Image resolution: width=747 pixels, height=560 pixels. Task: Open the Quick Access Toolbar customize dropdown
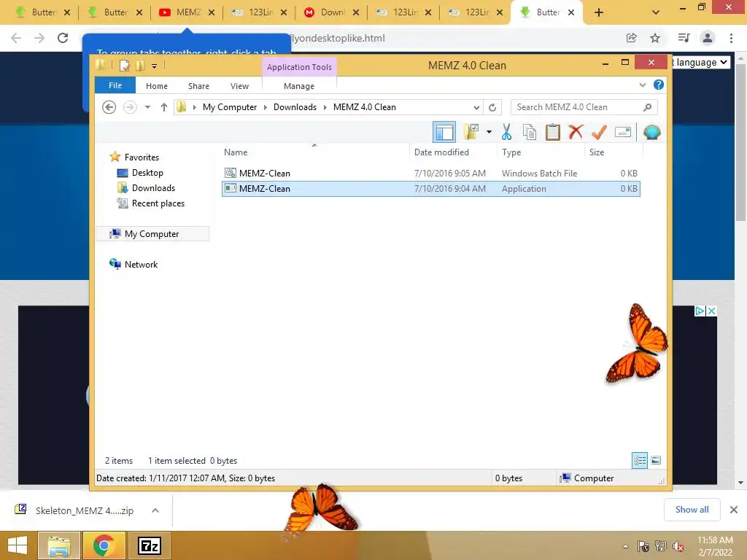pyautogui.click(x=155, y=66)
